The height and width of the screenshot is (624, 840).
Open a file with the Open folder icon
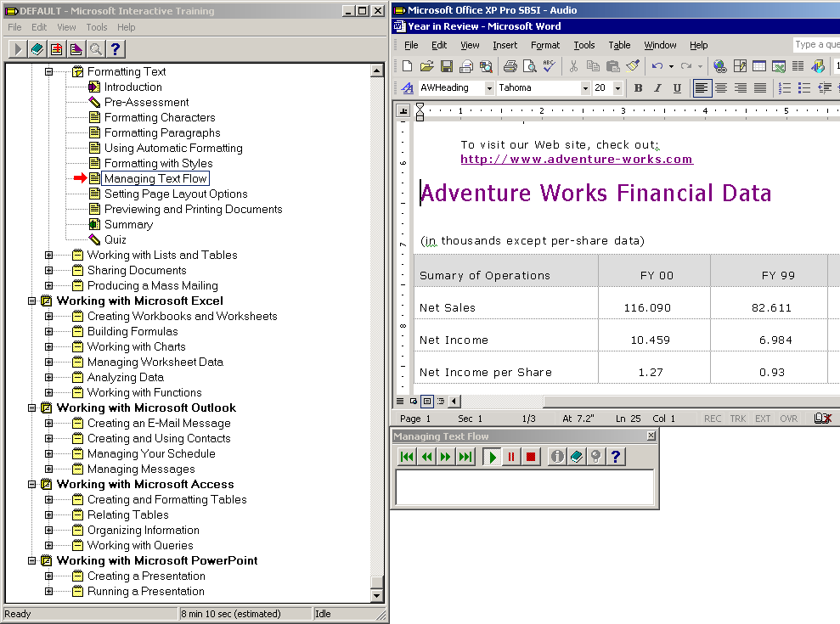427,66
